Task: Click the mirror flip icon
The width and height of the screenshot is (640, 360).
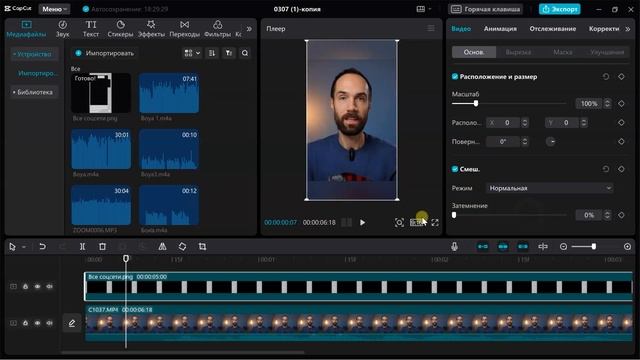Action: 162,247
